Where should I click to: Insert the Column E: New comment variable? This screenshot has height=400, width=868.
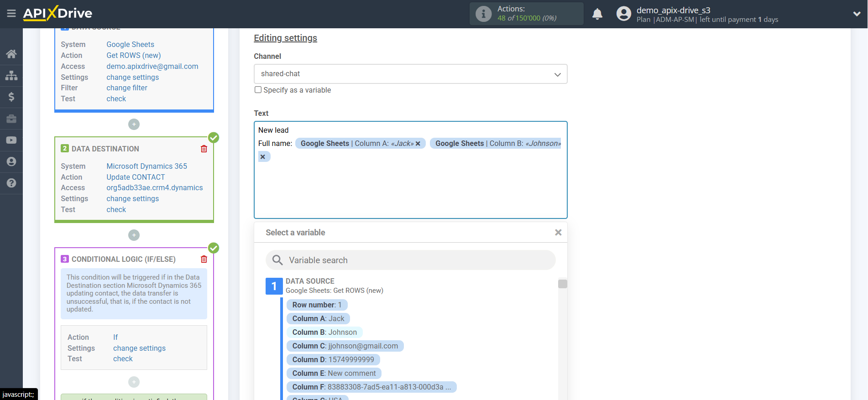(x=334, y=373)
